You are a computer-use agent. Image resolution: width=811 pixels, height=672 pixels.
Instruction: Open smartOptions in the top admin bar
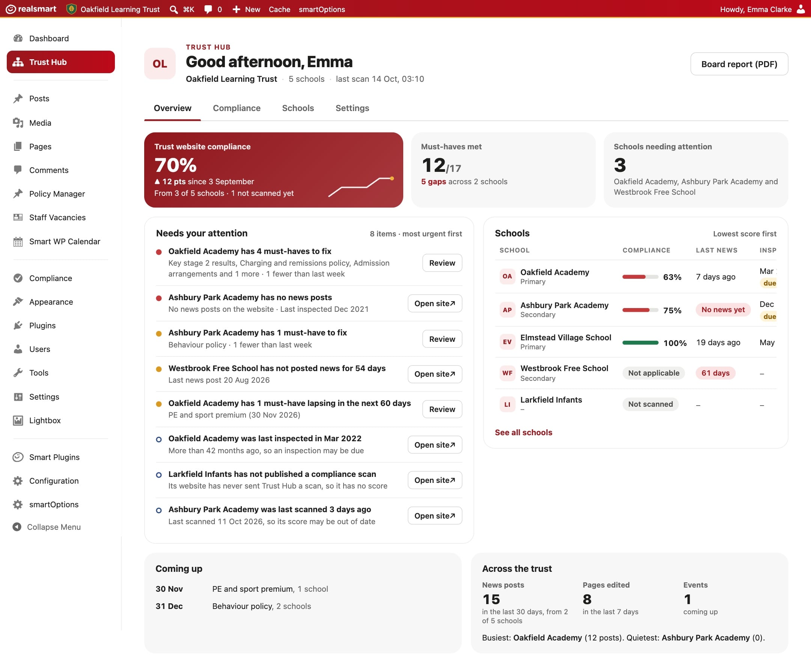point(322,9)
